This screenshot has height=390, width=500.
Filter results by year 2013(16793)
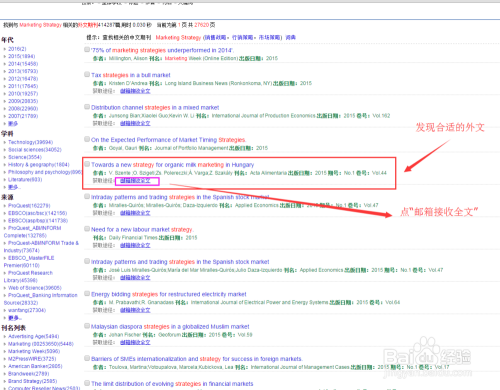(23, 71)
